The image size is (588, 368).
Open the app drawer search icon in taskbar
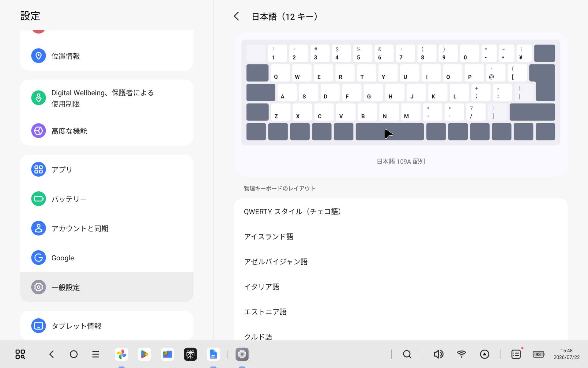(x=20, y=354)
